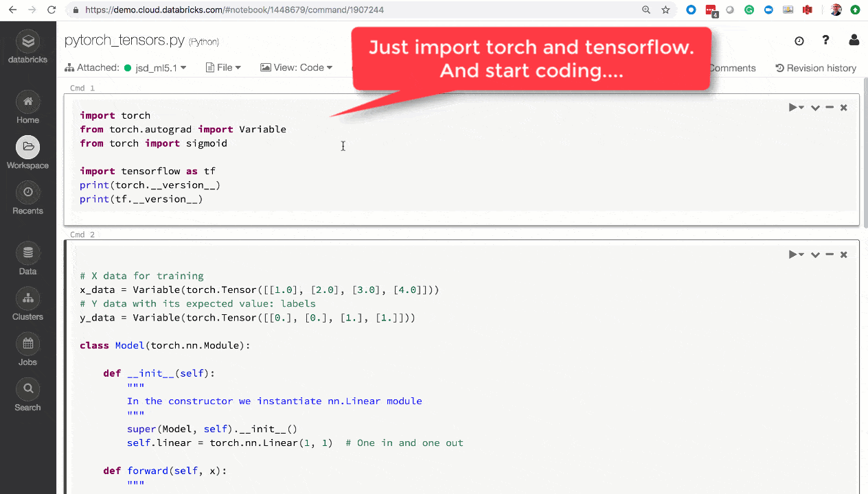Click the picture thumbnail extension icon
Image resolution: width=868 pixels, height=494 pixels.
coord(788,10)
